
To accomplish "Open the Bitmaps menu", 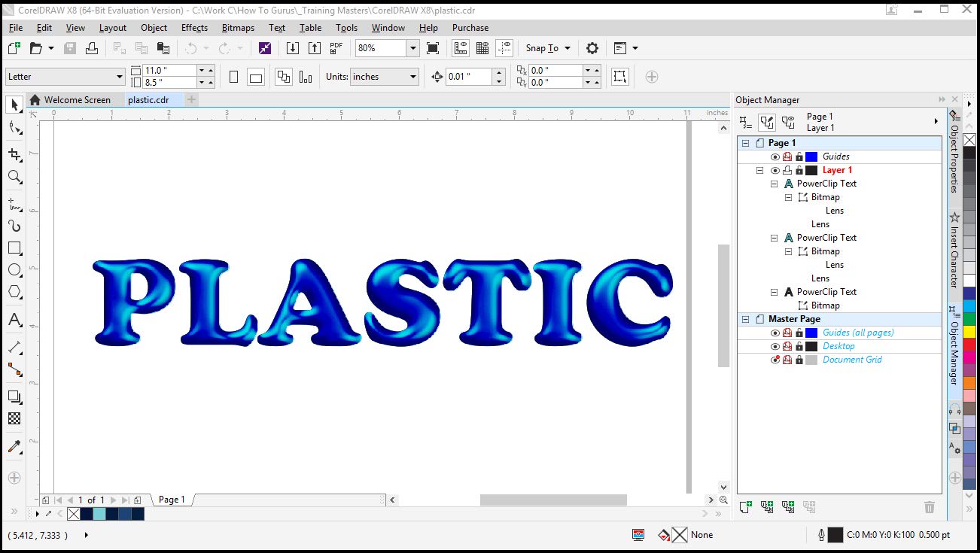I will 238,28.
